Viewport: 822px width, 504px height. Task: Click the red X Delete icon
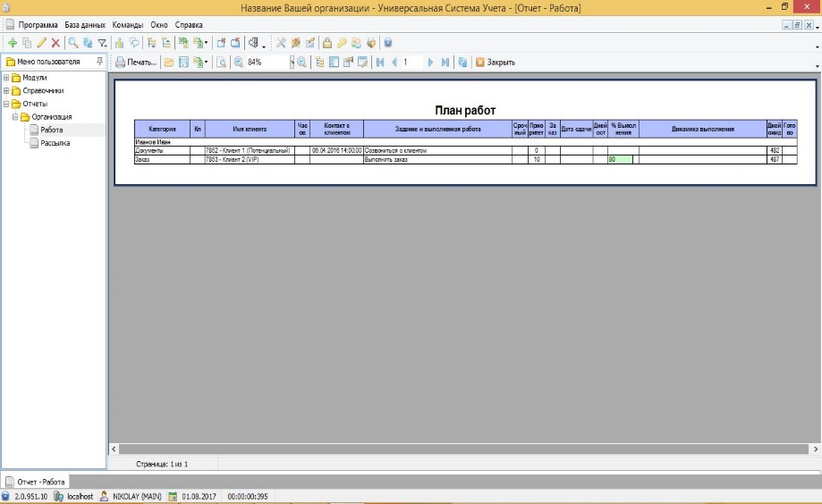(x=55, y=43)
